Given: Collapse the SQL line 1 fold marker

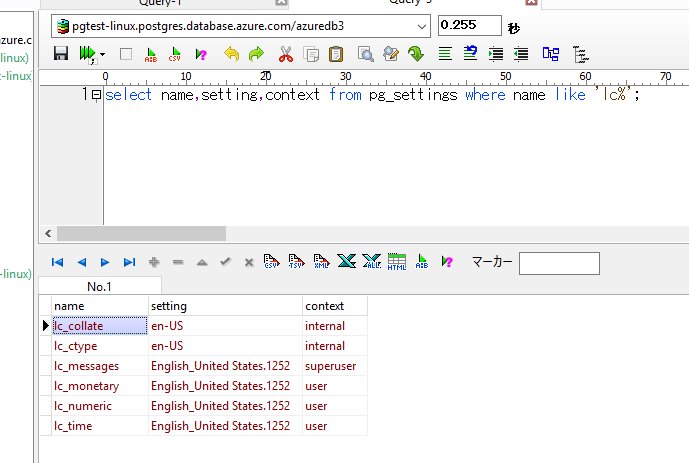Looking at the screenshot, I should point(95,96).
